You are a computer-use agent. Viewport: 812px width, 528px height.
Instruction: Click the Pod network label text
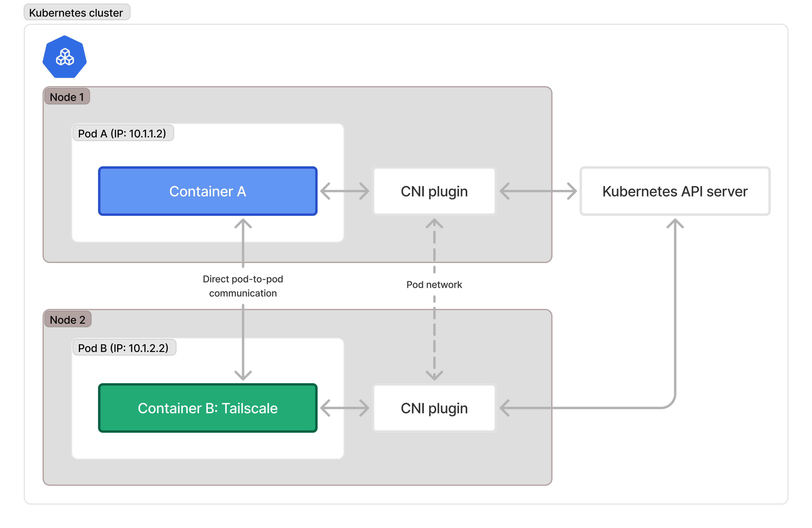434,285
